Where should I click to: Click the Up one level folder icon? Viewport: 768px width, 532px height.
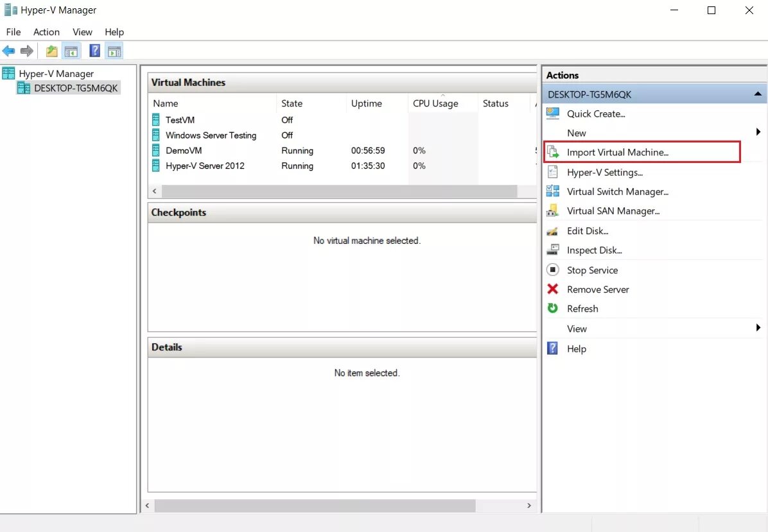point(52,51)
